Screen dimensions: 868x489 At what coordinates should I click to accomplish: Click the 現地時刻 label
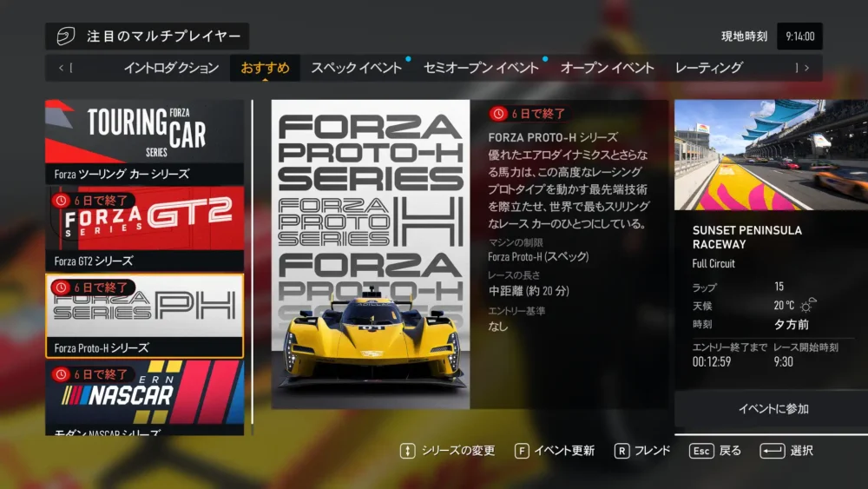point(744,36)
